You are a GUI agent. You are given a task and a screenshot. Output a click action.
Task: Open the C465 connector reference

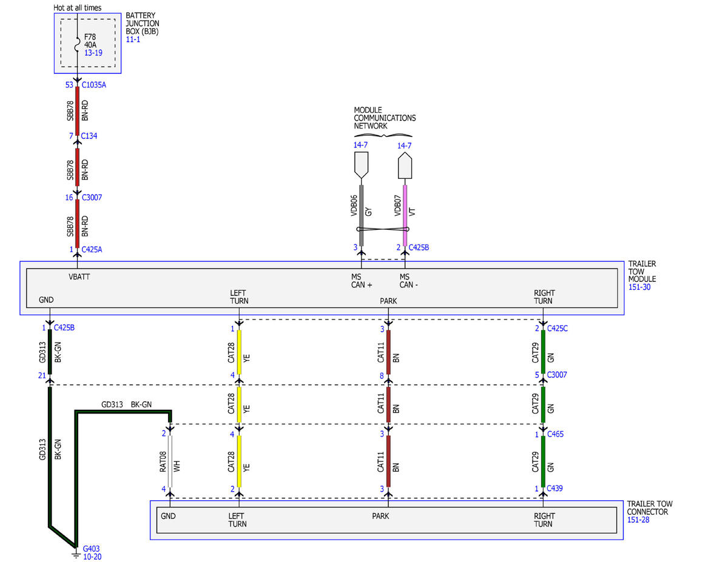(555, 434)
